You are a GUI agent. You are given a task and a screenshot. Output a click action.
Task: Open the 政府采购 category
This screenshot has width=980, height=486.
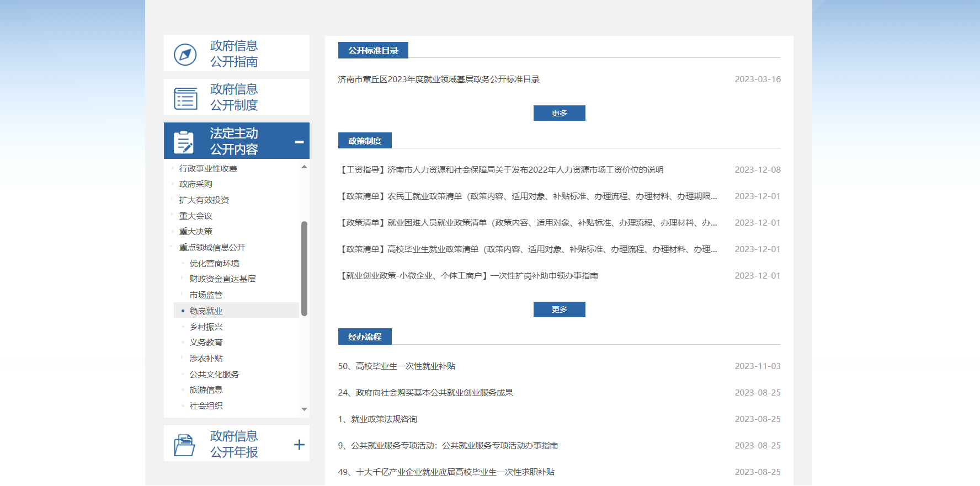coord(195,184)
